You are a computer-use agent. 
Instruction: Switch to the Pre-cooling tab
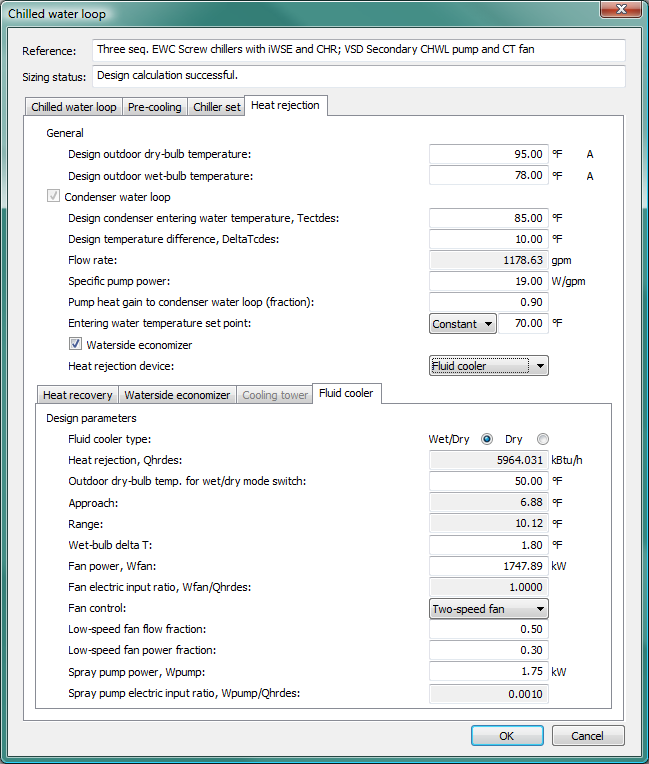coord(155,107)
